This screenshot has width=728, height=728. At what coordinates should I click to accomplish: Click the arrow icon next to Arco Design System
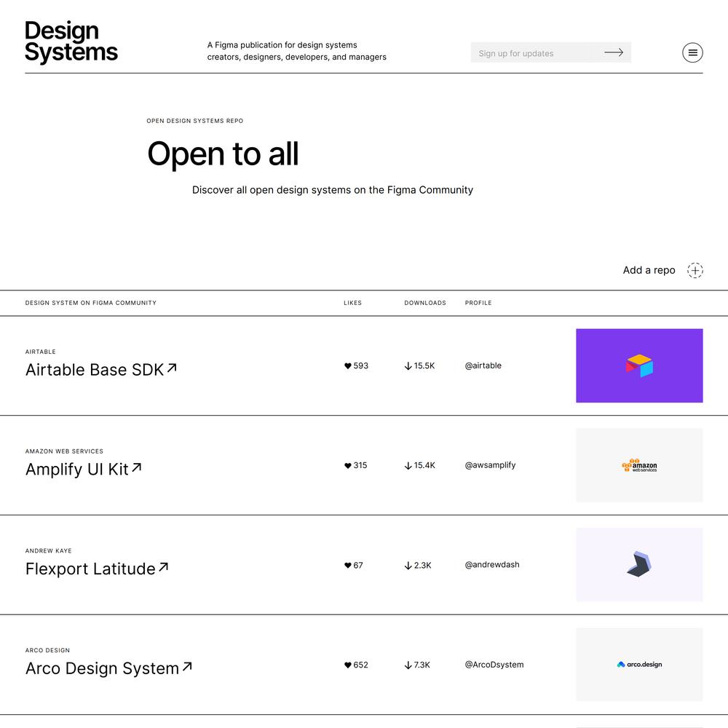(x=187, y=667)
